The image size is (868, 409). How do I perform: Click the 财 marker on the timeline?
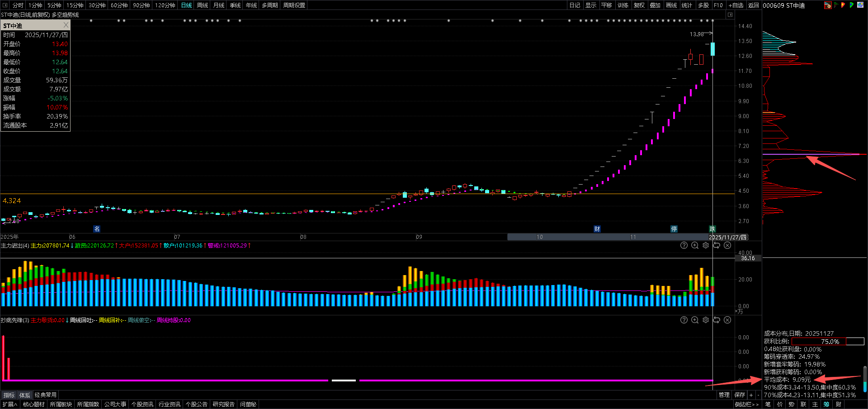pyautogui.click(x=597, y=229)
